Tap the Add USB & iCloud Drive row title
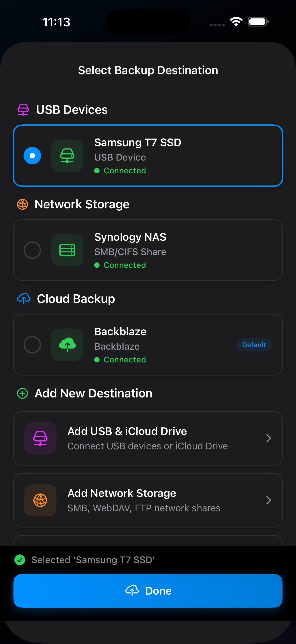This screenshot has width=296, height=644. 127,431
